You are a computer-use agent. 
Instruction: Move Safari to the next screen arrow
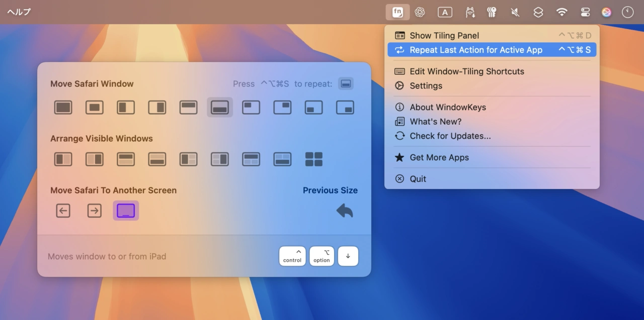(x=94, y=211)
